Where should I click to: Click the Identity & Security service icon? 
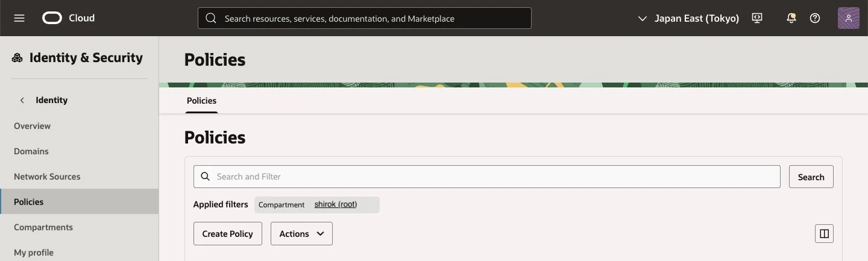click(x=17, y=58)
